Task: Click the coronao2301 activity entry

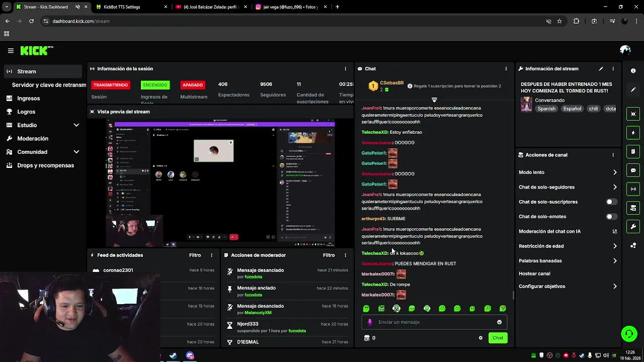Action: tap(153, 270)
